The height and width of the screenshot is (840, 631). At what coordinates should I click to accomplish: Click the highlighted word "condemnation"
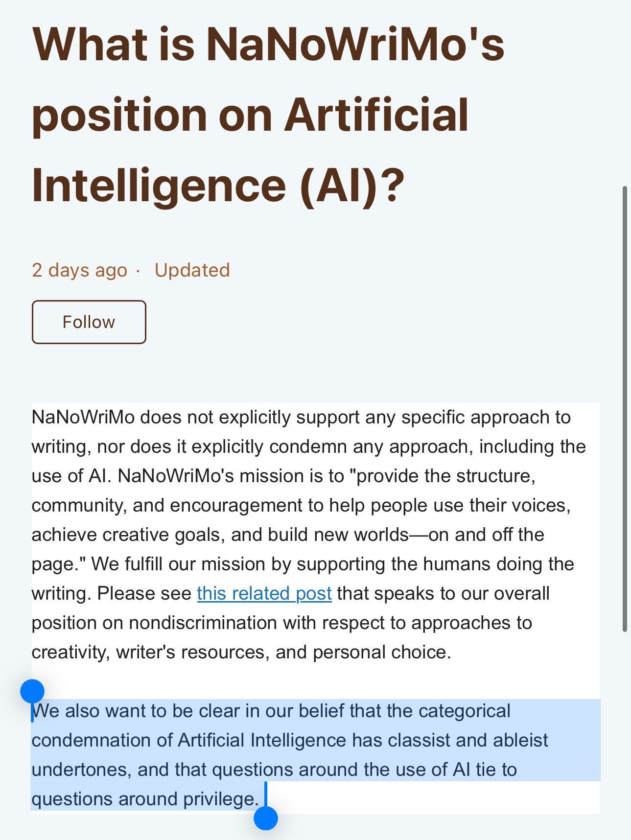pyautogui.click(x=91, y=740)
